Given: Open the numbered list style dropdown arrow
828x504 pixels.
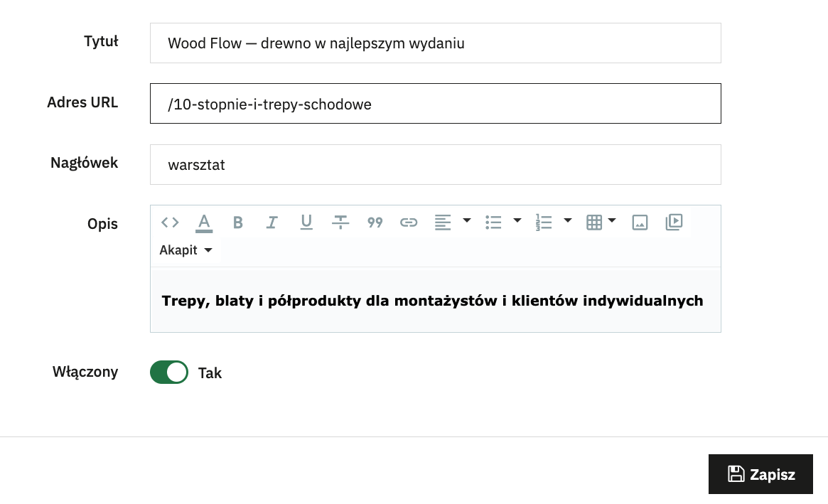Looking at the screenshot, I should [x=568, y=220].
